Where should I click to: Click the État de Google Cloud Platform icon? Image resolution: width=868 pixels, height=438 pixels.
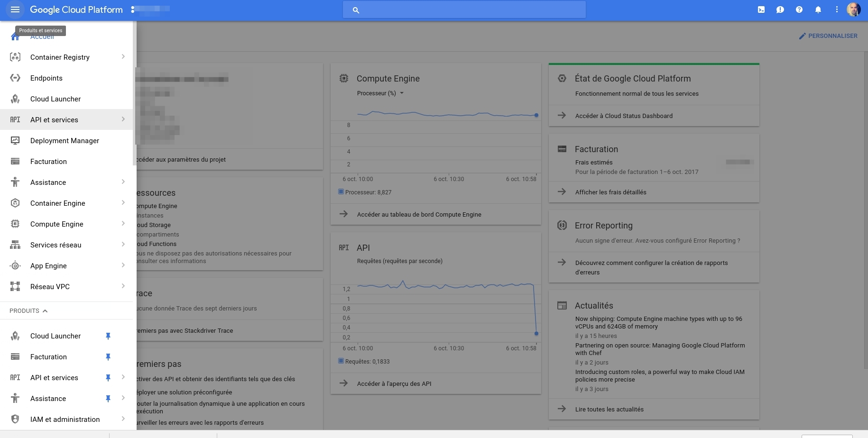click(562, 78)
